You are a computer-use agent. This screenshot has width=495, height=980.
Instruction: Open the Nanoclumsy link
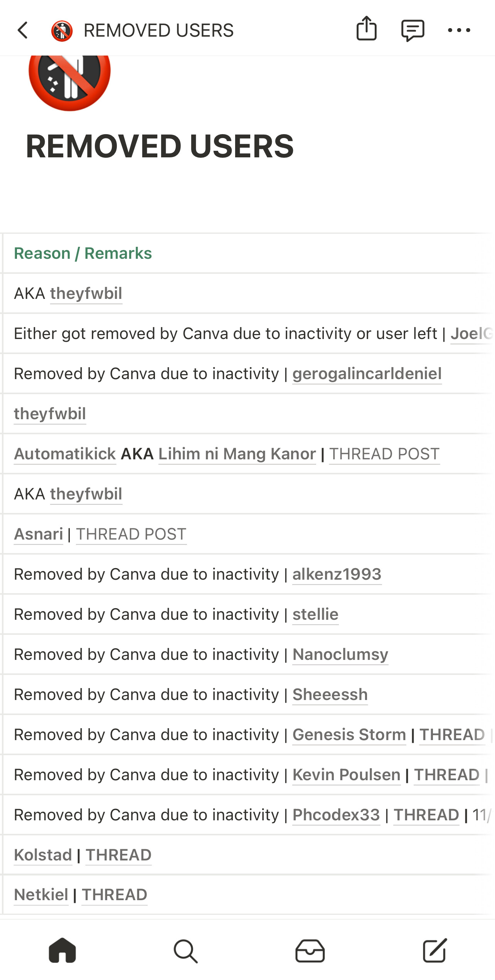(340, 654)
